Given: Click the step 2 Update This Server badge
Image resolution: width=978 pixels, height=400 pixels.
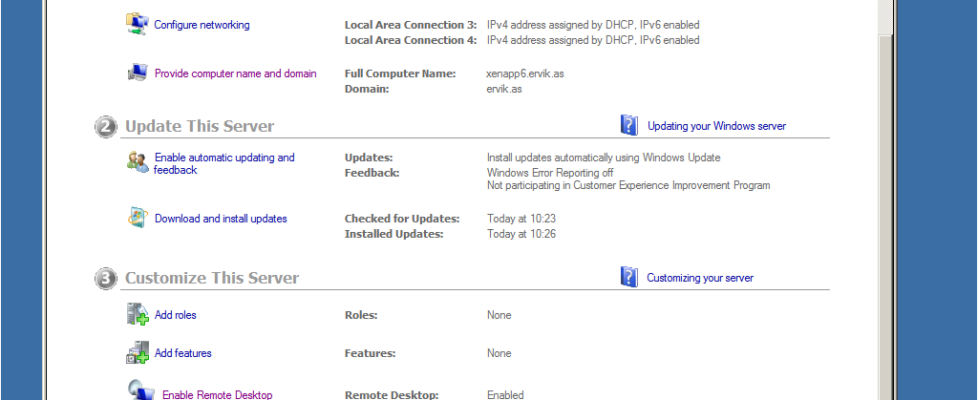Looking at the screenshot, I should click(x=105, y=126).
